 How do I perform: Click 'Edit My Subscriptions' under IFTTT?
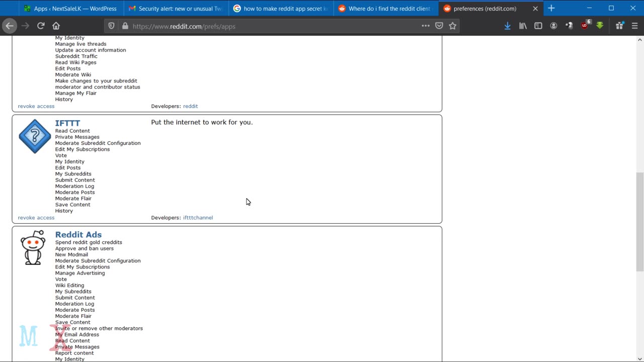click(83, 149)
